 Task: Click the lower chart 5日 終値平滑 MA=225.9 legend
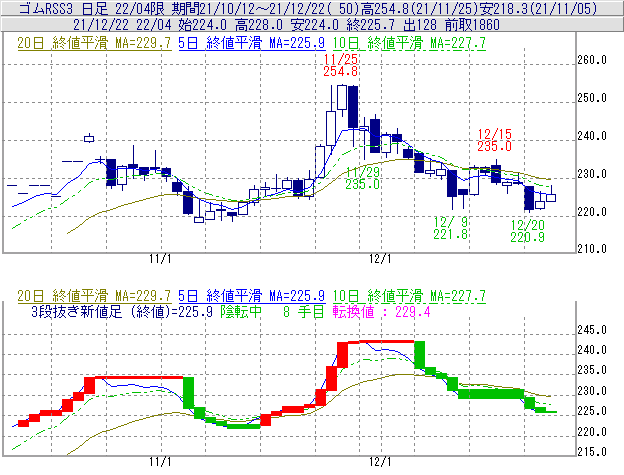click(x=252, y=296)
